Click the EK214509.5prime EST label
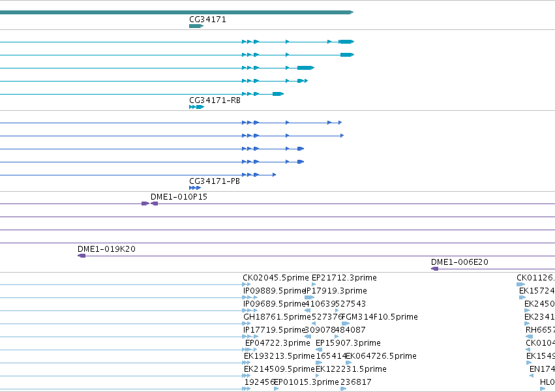This screenshot has height=392, width=555. pyautogui.click(x=279, y=369)
